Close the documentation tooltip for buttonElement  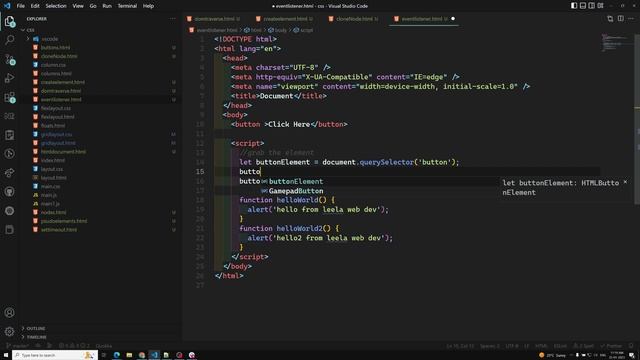(x=625, y=182)
